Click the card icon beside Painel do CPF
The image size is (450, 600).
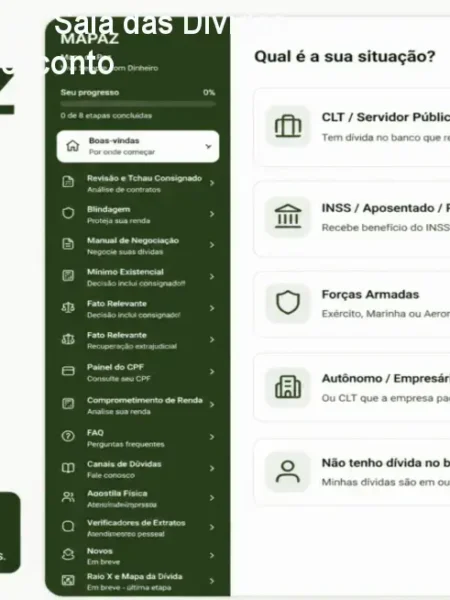68,371
